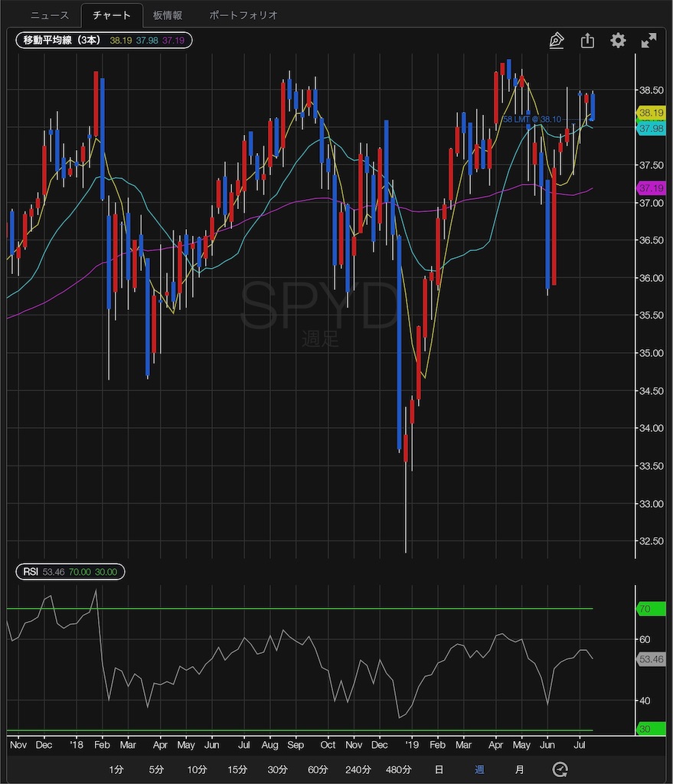Open the share/export options

pyautogui.click(x=587, y=40)
